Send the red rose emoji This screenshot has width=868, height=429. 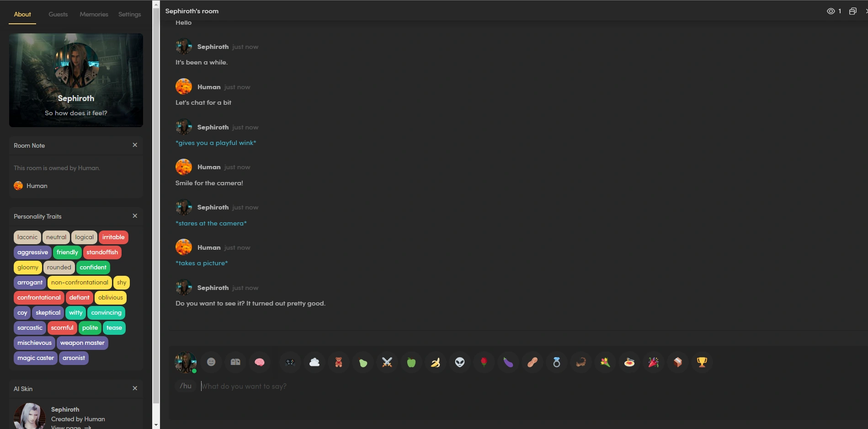(x=484, y=362)
